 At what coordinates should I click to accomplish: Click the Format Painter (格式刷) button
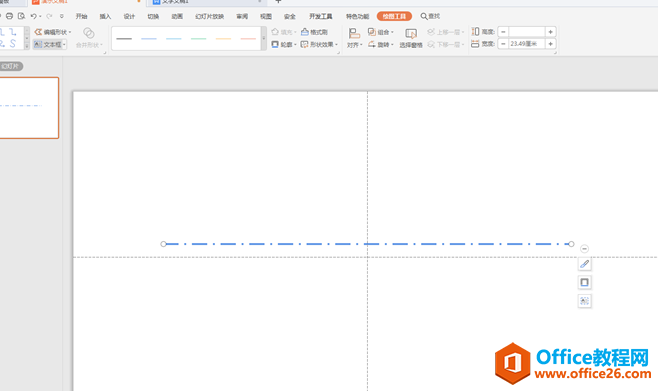click(x=314, y=32)
